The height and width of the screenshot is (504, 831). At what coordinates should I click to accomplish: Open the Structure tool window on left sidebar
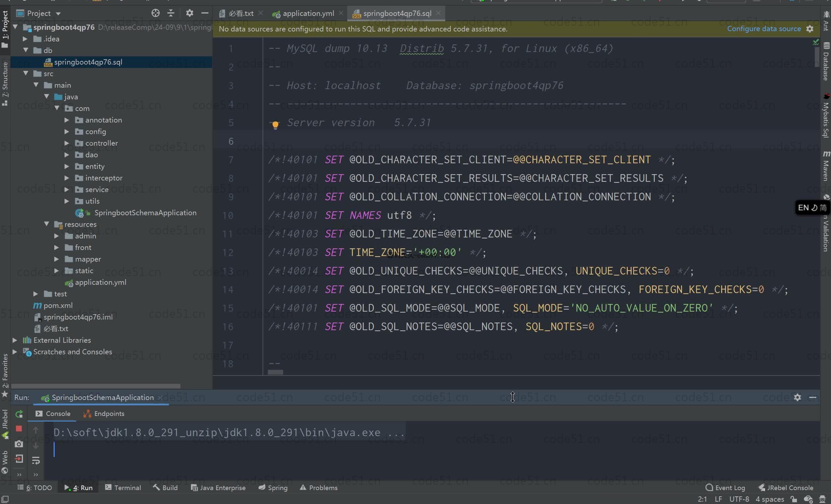5,83
